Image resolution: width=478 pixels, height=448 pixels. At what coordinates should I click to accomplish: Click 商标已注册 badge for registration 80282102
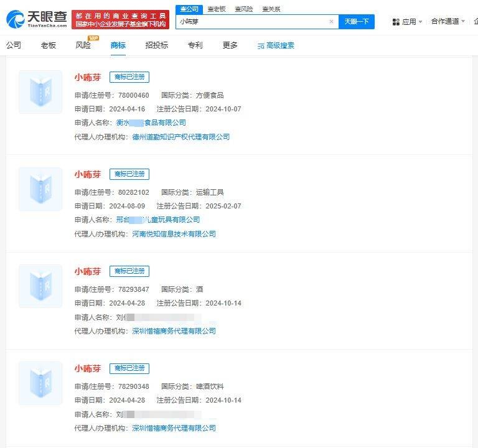coord(129,174)
